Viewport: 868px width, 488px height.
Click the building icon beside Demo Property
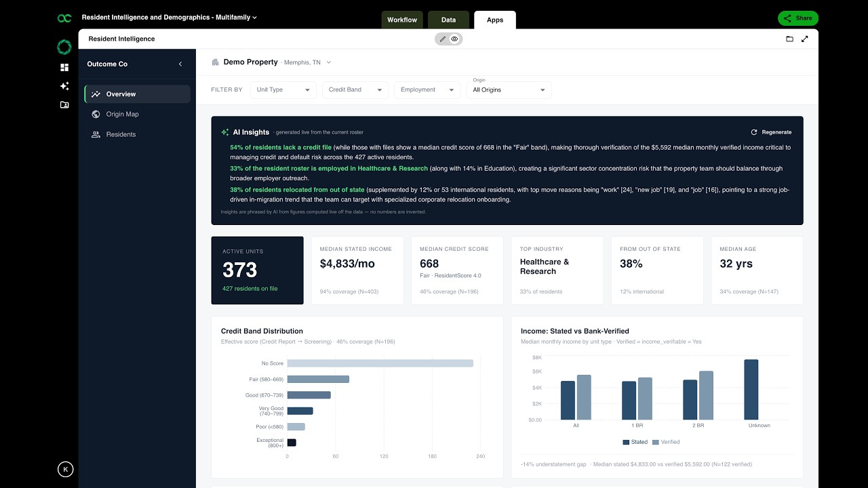(216, 62)
